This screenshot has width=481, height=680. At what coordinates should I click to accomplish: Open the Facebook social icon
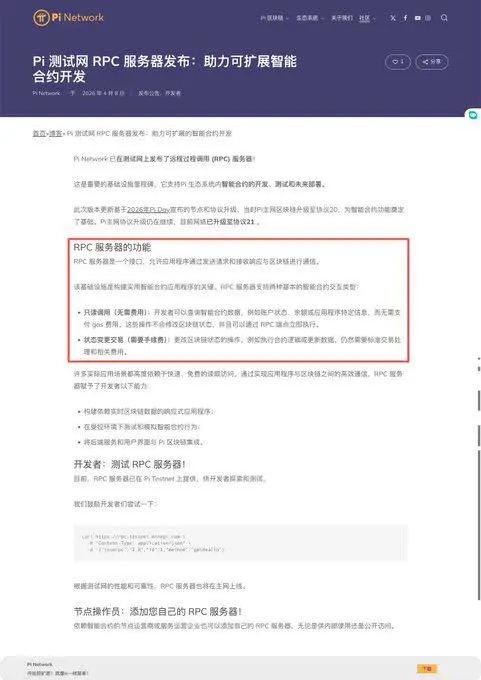405,18
